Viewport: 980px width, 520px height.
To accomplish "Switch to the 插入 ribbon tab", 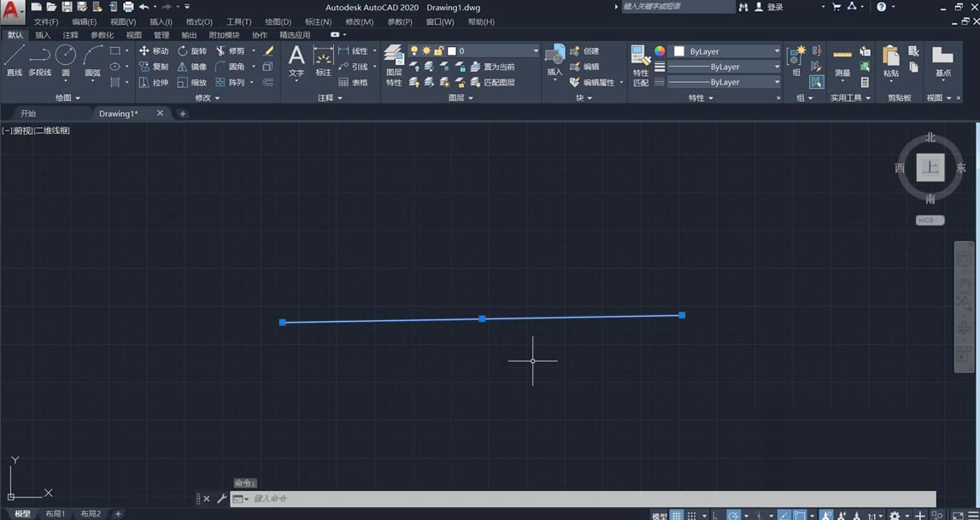I will tap(43, 35).
